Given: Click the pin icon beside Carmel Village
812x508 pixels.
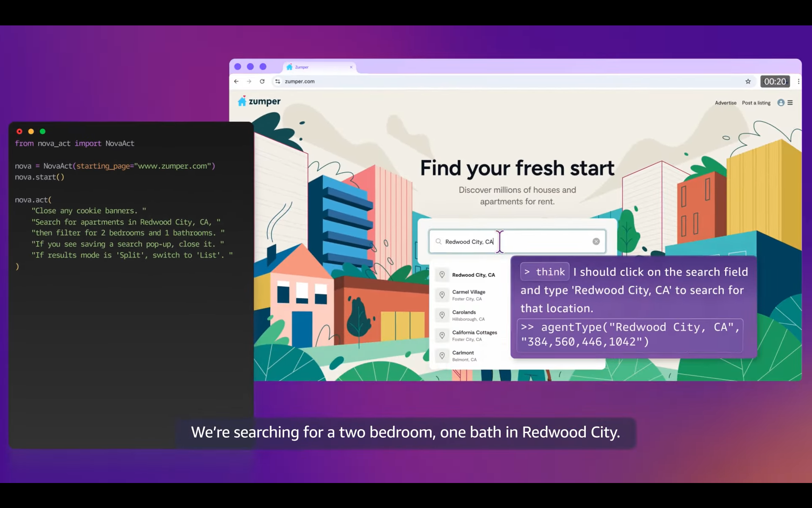Looking at the screenshot, I should [x=442, y=295].
